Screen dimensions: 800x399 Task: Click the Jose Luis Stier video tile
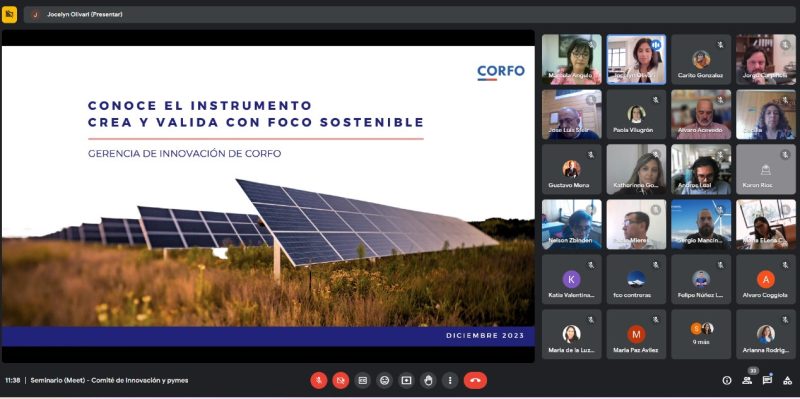coord(571,114)
